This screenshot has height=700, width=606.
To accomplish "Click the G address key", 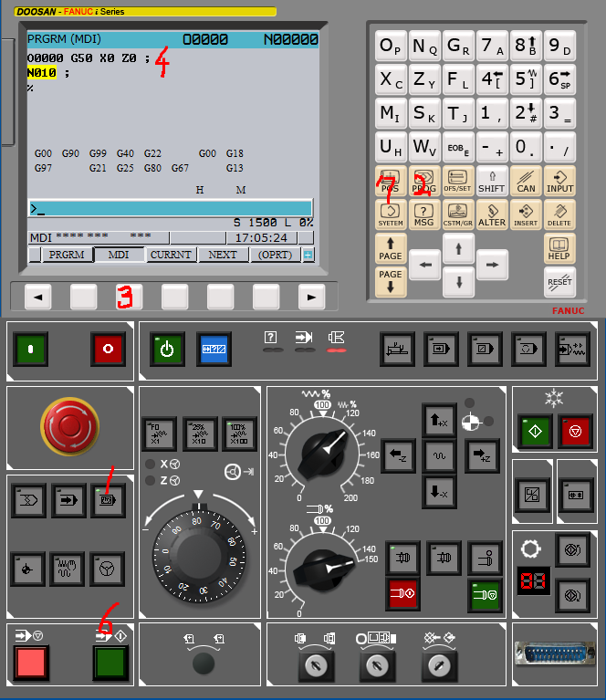I will (458, 46).
